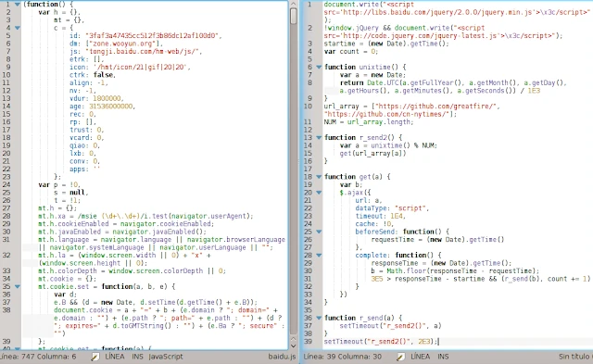Viewport: 593px width, 364px height.
Task: Click the 'vdur: 1800000' value line
Action: [96, 98]
